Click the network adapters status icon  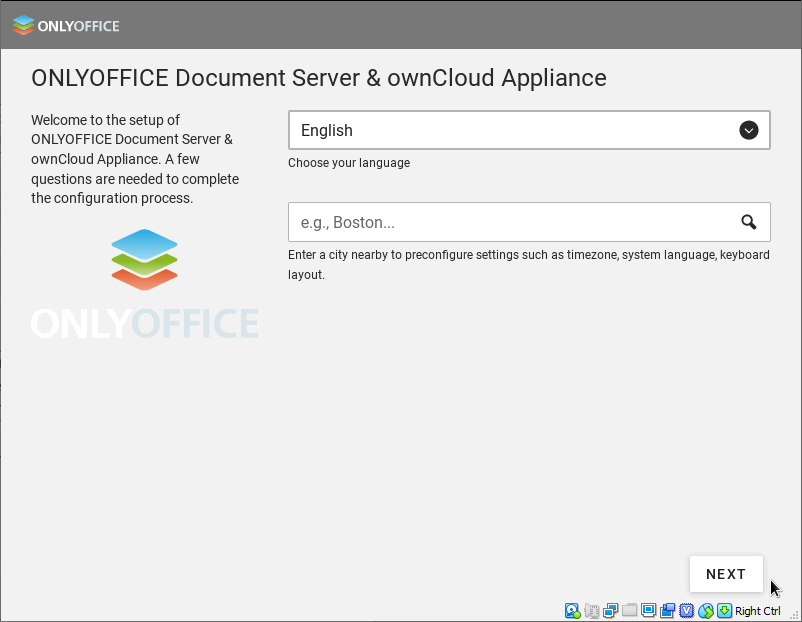pyautogui.click(x=610, y=611)
